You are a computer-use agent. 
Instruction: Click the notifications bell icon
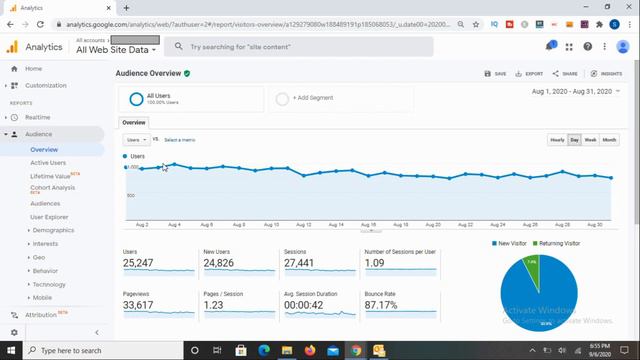click(549, 47)
